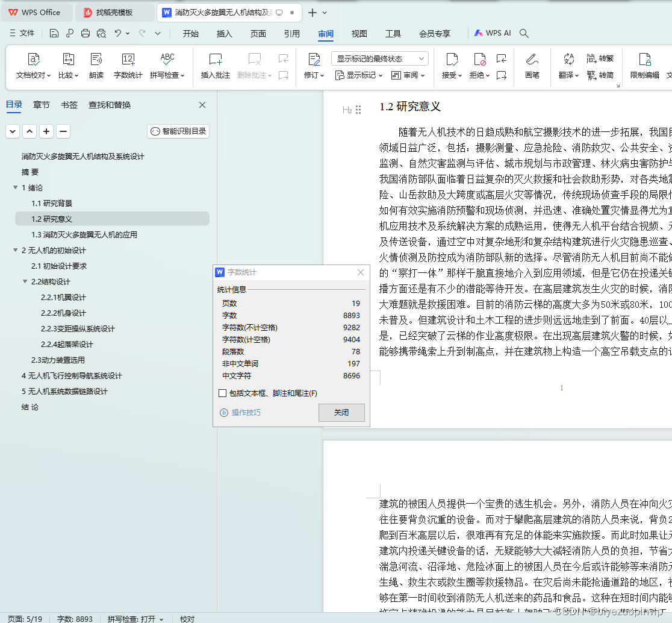Expand the 显示标记 dropdown
672x623 pixels.
coord(359,75)
